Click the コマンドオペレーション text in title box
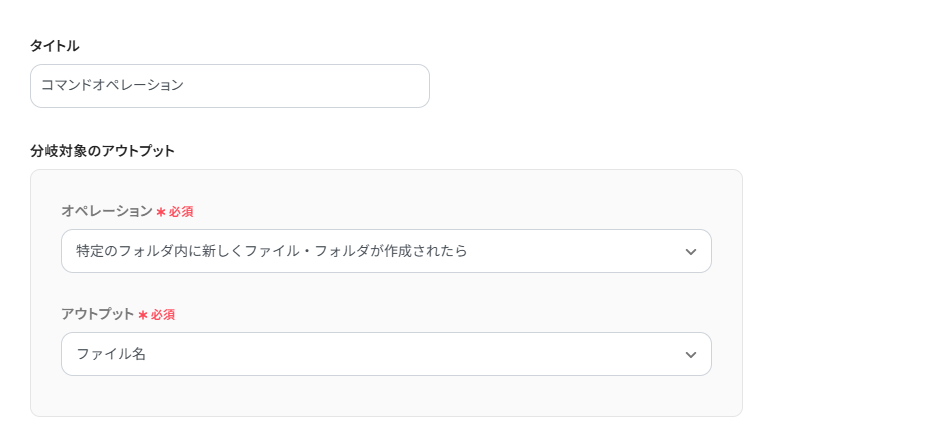 (112, 86)
